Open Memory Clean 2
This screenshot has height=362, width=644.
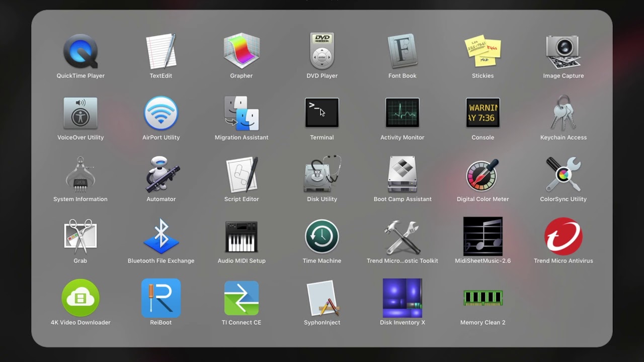[x=483, y=298]
